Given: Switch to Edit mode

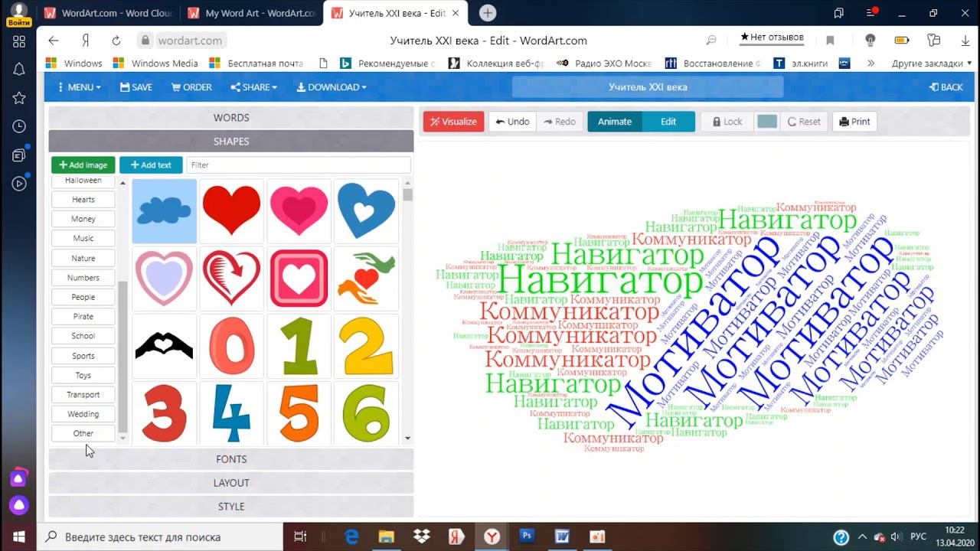Looking at the screenshot, I should click(x=668, y=122).
